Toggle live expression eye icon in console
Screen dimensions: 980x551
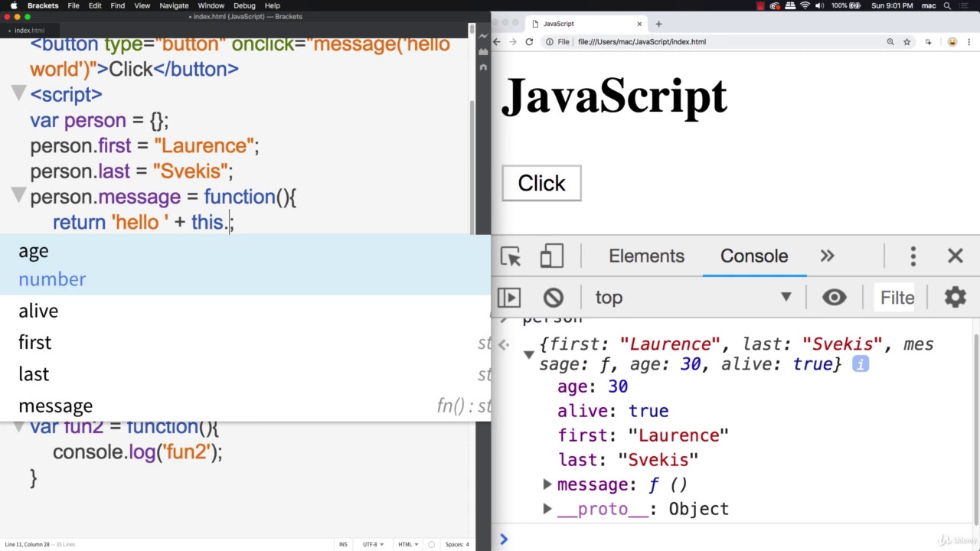(834, 298)
